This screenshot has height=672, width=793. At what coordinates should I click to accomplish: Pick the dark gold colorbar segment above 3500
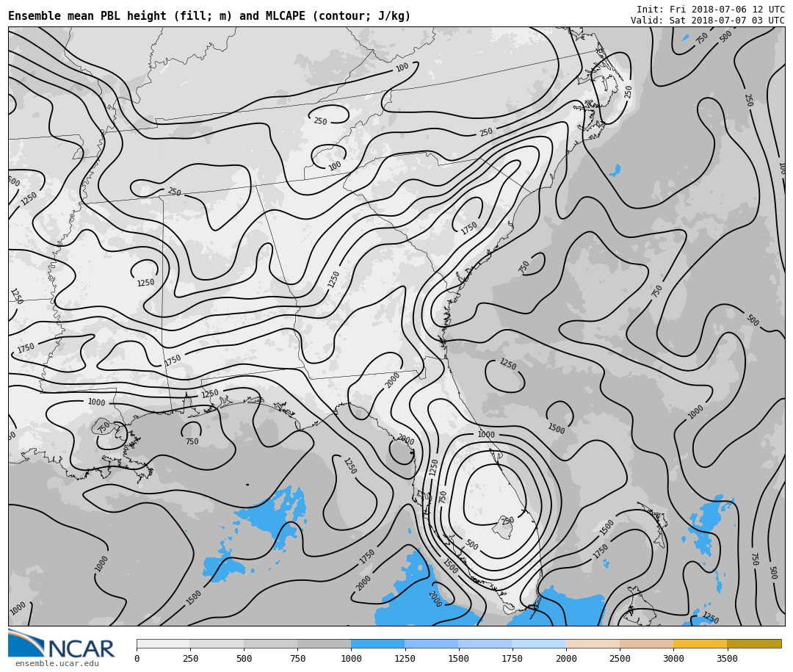tap(754, 643)
